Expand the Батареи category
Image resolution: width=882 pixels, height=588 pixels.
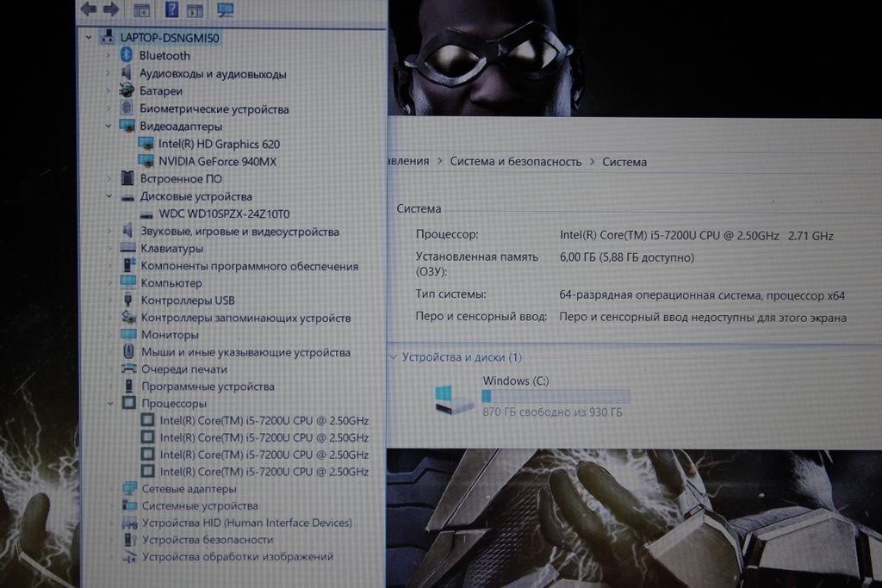(108, 90)
